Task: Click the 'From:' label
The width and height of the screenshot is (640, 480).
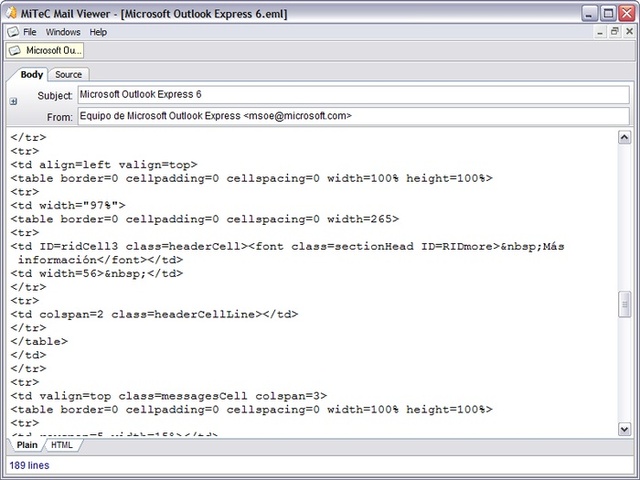Action: click(x=60, y=118)
